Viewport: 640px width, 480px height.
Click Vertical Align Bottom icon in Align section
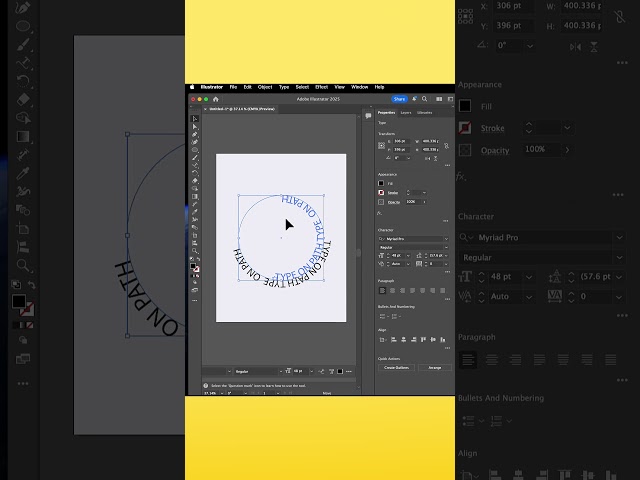(x=443, y=340)
